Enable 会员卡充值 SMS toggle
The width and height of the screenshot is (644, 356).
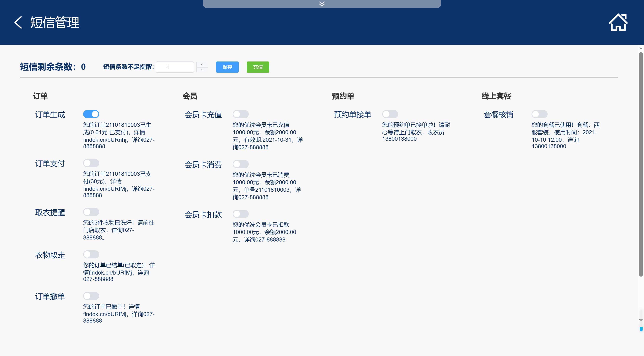pos(240,114)
